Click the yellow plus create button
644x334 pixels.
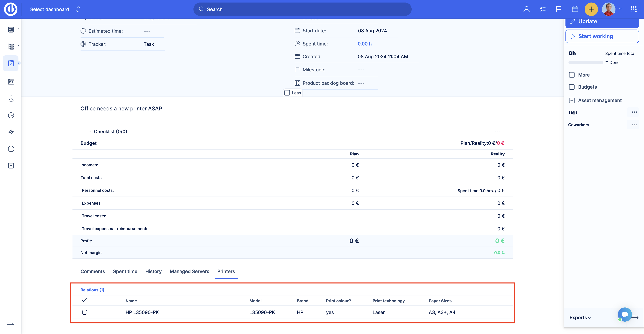[591, 9]
